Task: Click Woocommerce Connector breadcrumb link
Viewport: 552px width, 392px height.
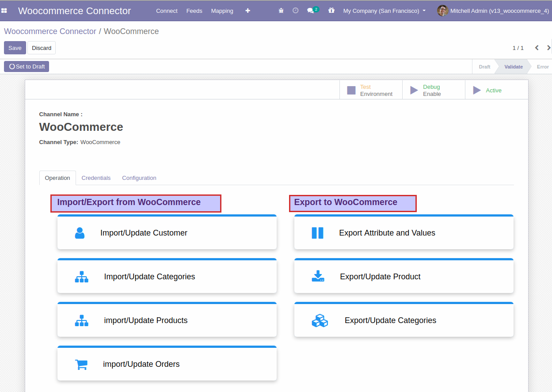Action: 50,31
